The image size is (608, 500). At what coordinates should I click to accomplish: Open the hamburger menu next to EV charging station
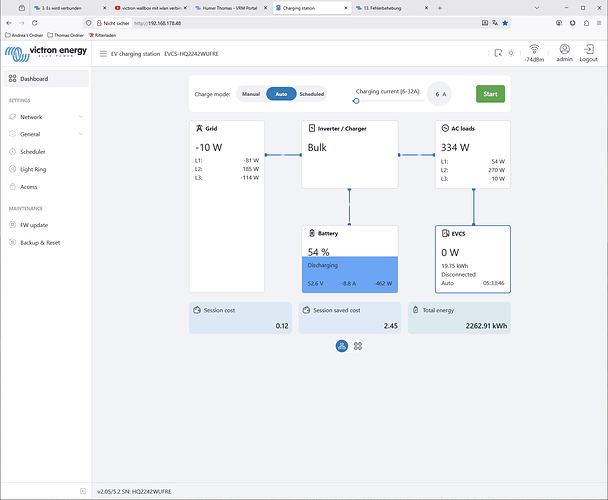click(103, 54)
